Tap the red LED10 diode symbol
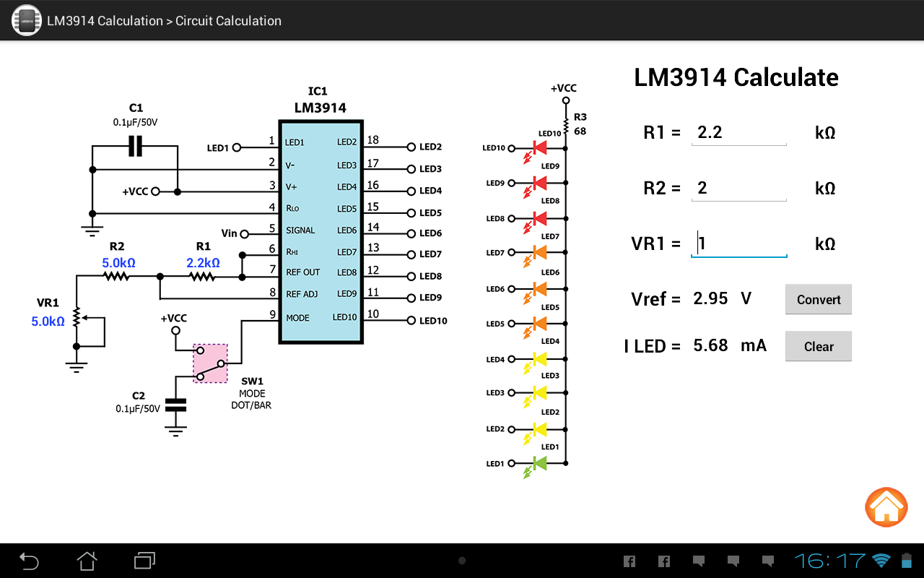 click(x=539, y=148)
